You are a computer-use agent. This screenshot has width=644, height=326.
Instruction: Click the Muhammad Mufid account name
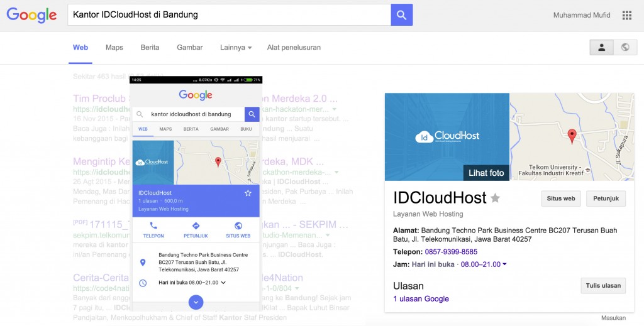pyautogui.click(x=582, y=16)
